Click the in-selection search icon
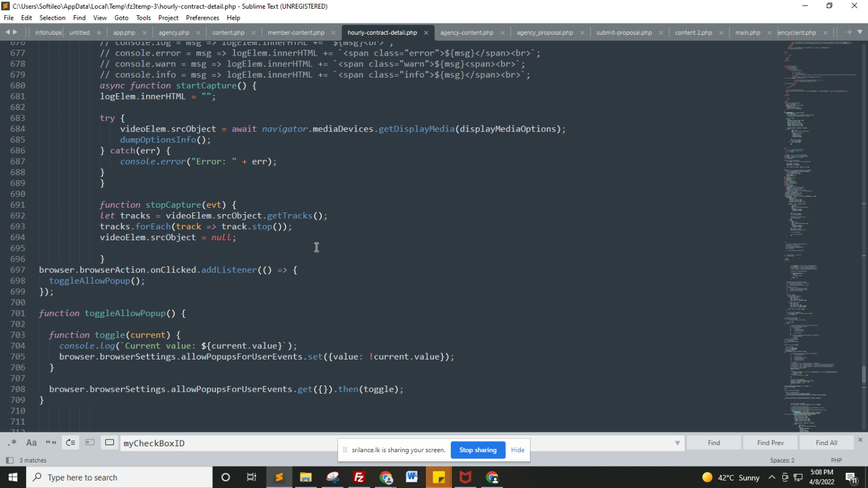The image size is (868, 488). click(x=90, y=443)
